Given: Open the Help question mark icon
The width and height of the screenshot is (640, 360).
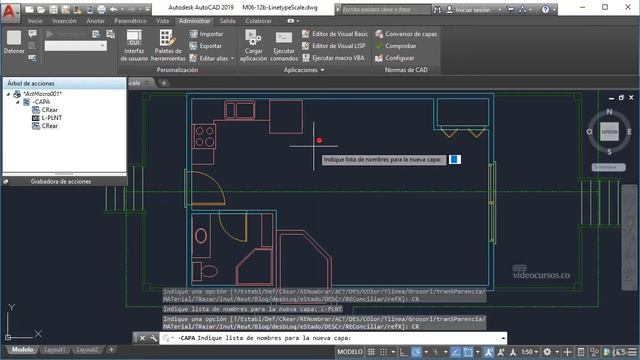Looking at the screenshot, I should 545,9.
